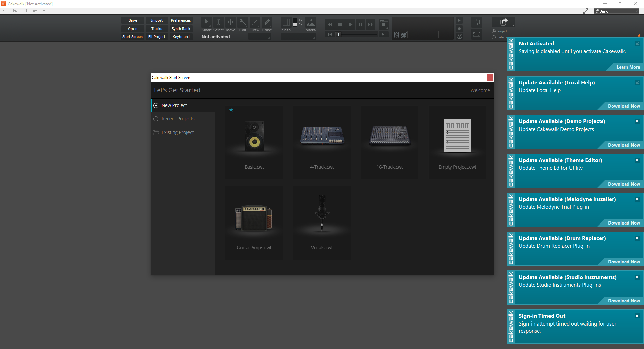Open the Edit menu
Image resolution: width=644 pixels, height=349 pixels.
[16, 11]
